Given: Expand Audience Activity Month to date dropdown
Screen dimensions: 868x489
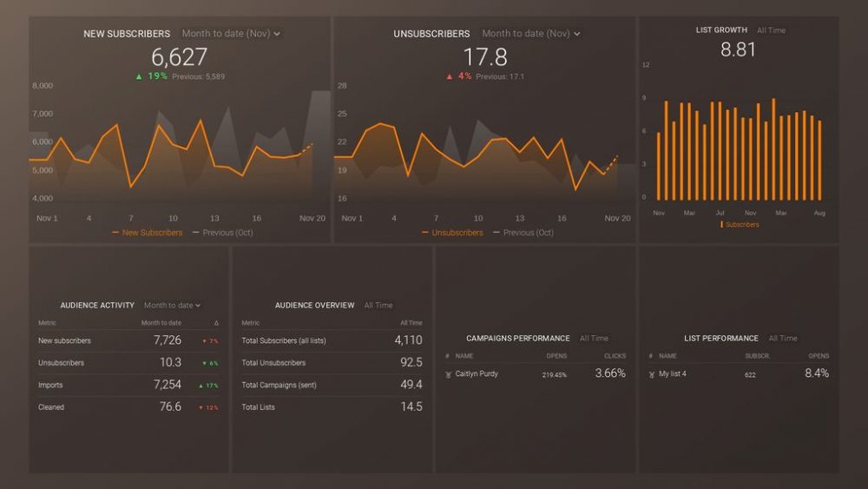Looking at the screenshot, I should [172, 306].
